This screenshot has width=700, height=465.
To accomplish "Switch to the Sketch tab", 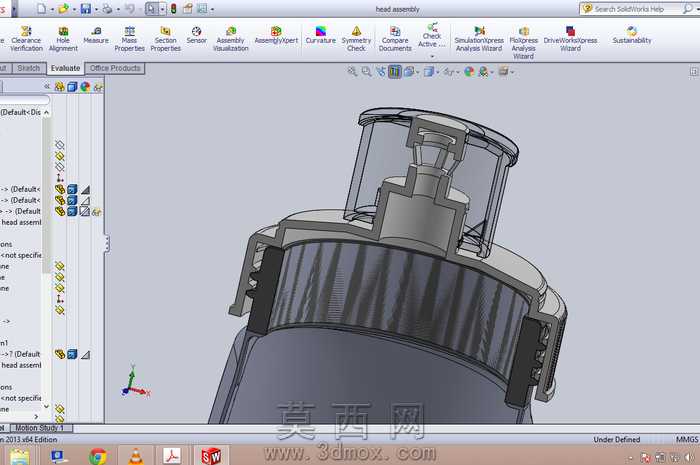I will point(29,68).
